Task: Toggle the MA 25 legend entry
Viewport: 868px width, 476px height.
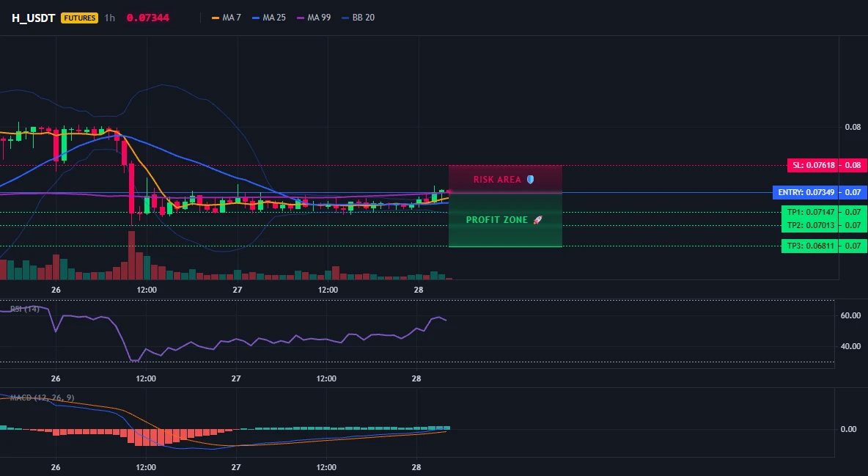Action: click(x=269, y=18)
